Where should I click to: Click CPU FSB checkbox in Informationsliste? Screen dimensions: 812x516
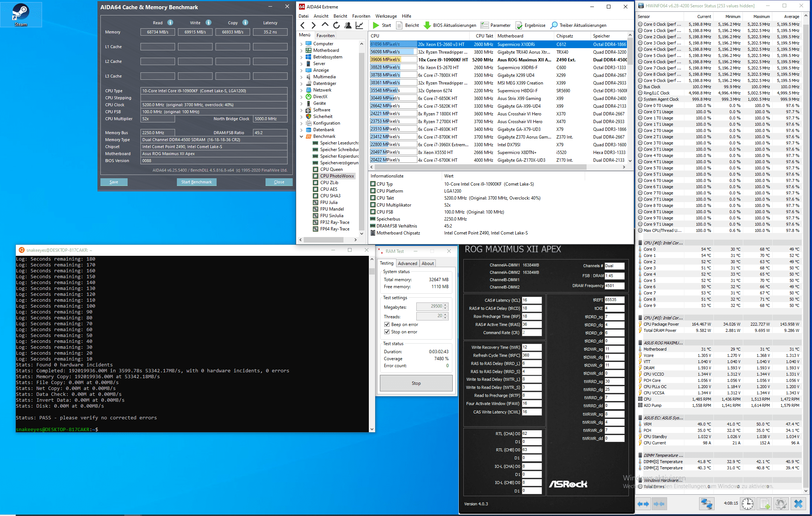tap(373, 212)
